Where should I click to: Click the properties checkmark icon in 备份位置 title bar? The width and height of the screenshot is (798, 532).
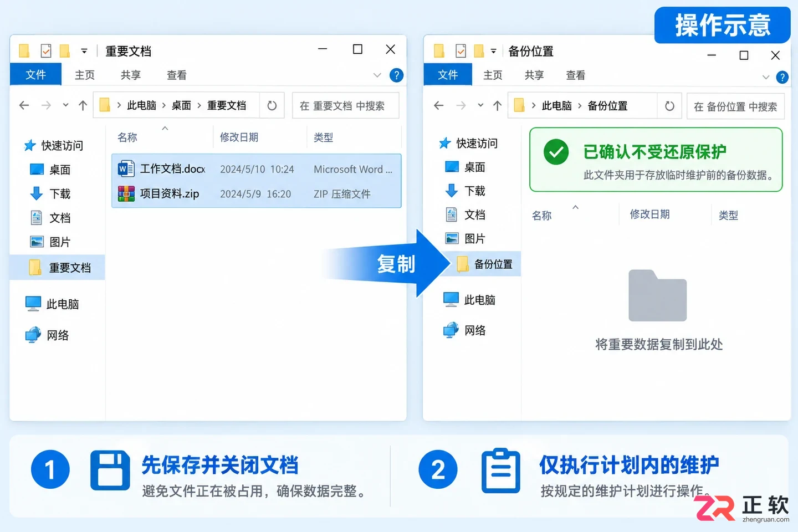point(461,51)
